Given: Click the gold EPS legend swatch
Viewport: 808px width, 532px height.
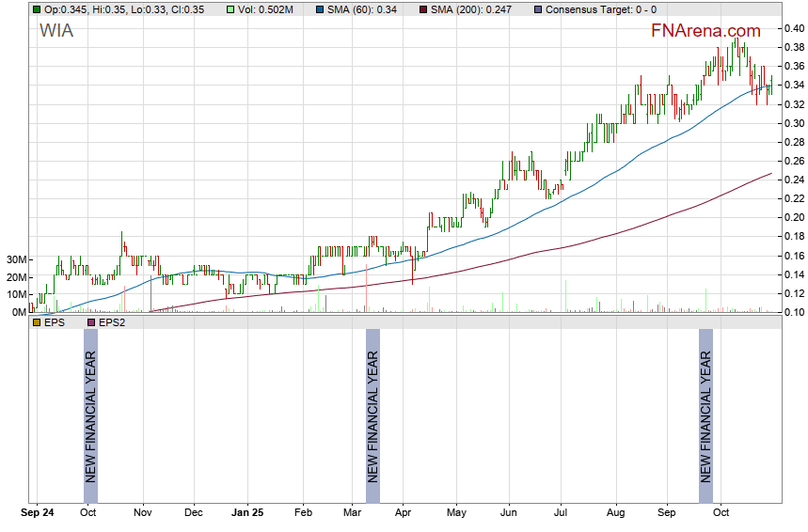Looking at the screenshot, I should (37, 322).
